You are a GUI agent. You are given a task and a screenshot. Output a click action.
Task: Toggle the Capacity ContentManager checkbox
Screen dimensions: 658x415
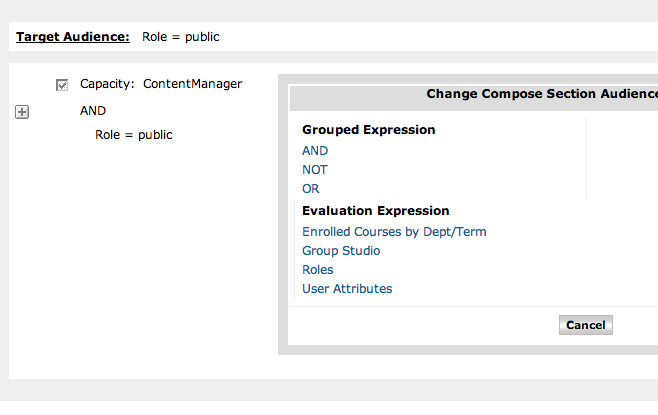(62, 85)
